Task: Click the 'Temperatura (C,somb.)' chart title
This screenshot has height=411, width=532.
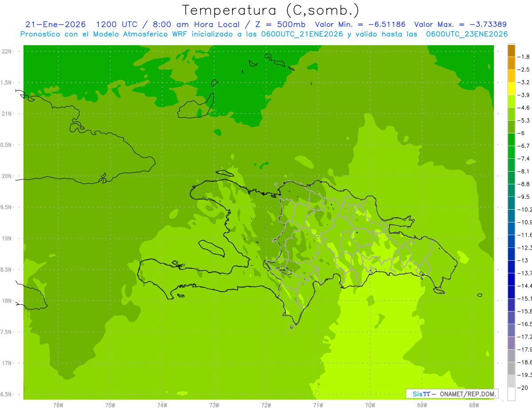Action: pos(271,10)
